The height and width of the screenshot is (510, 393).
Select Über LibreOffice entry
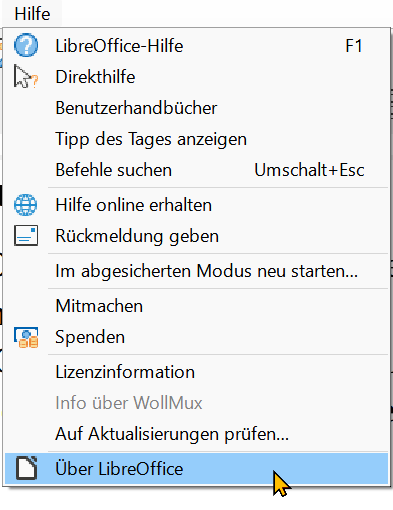click(x=196, y=469)
